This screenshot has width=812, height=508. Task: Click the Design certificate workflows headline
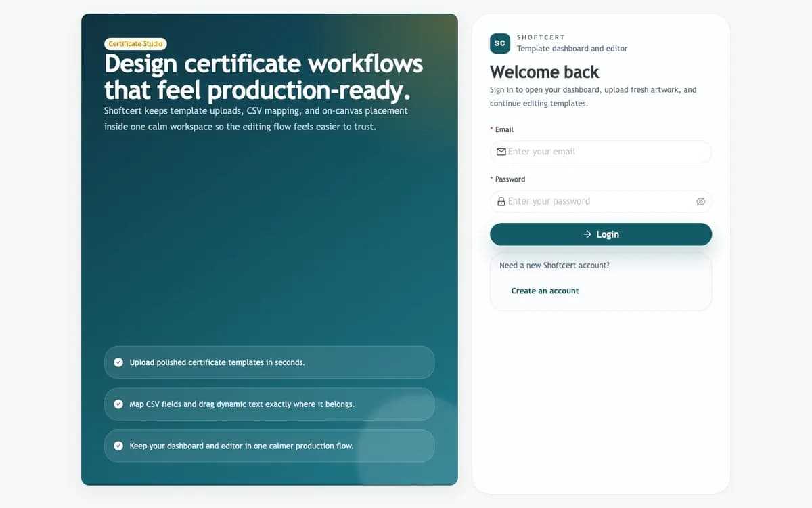pyautogui.click(x=264, y=77)
